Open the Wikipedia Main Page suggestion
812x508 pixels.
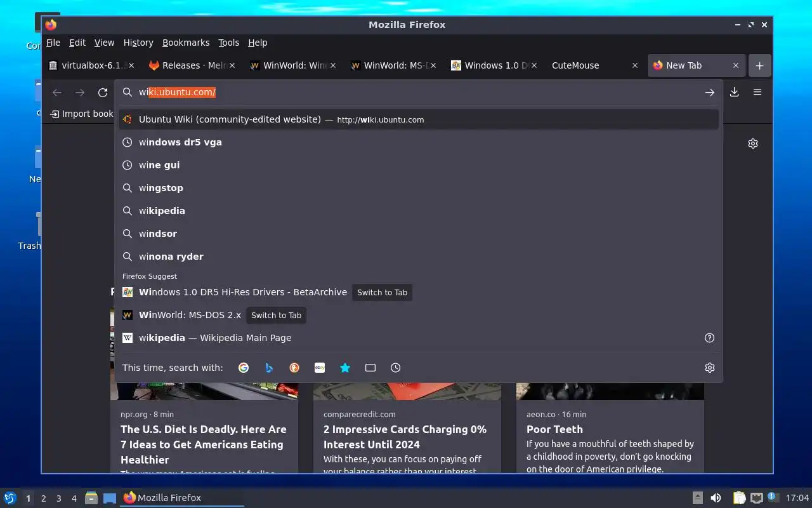[x=419, y=338]
